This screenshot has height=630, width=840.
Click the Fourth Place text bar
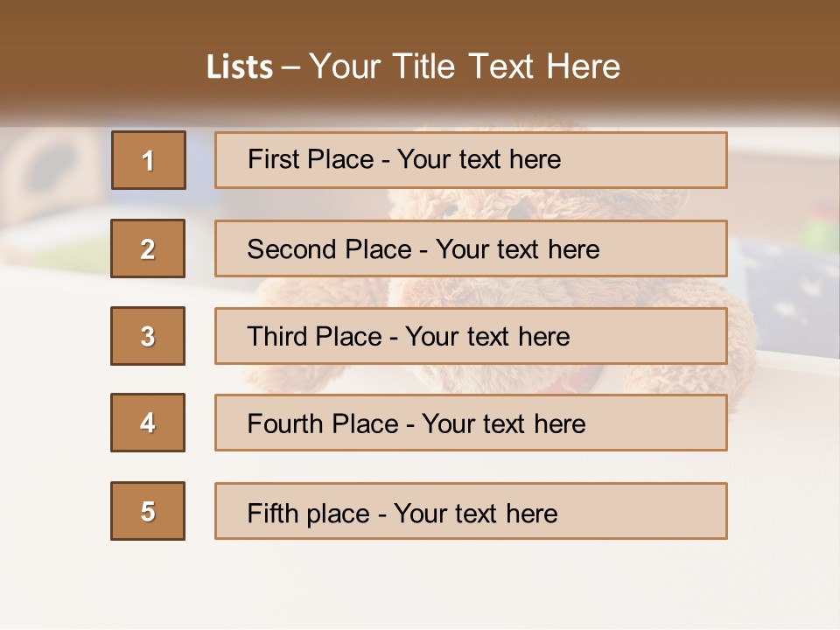pyautogui.click(x=471, y=423)
